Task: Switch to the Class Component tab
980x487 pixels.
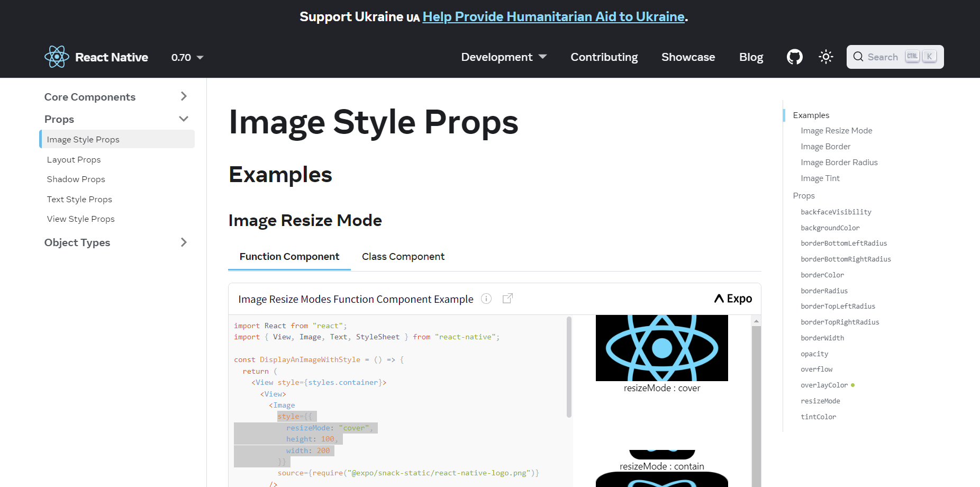Action: coord(403,257)
